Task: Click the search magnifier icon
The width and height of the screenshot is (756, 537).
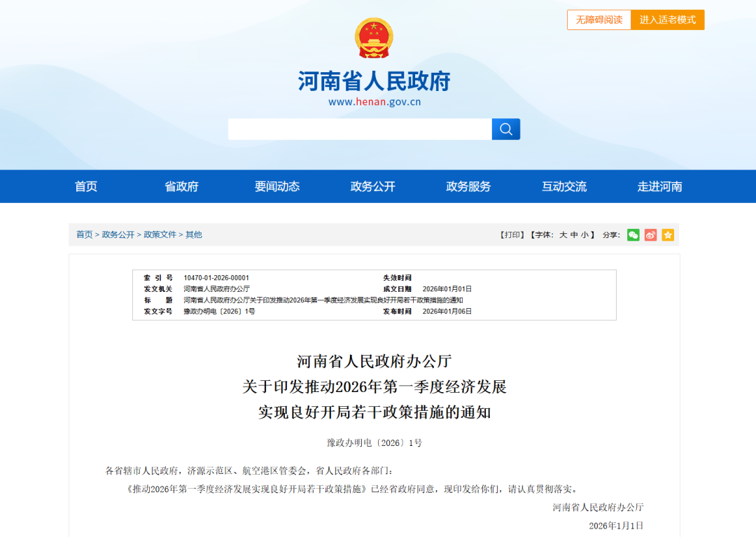Action: [x=505, y=129]
